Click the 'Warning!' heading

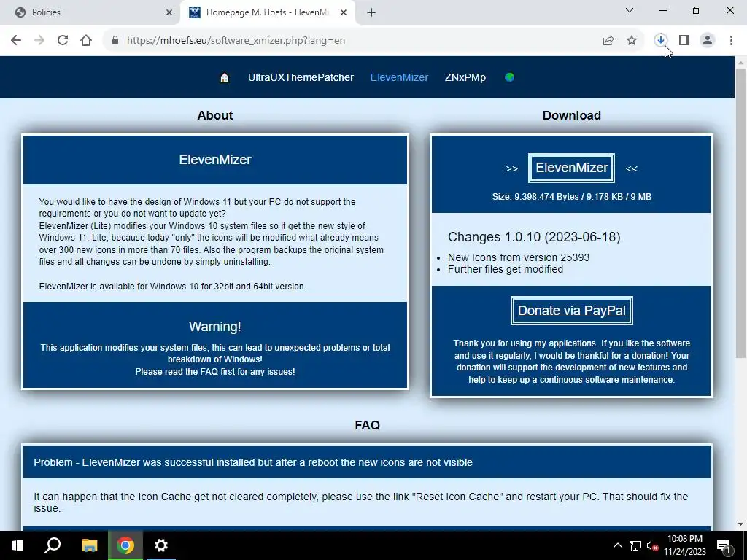(215, 327)
